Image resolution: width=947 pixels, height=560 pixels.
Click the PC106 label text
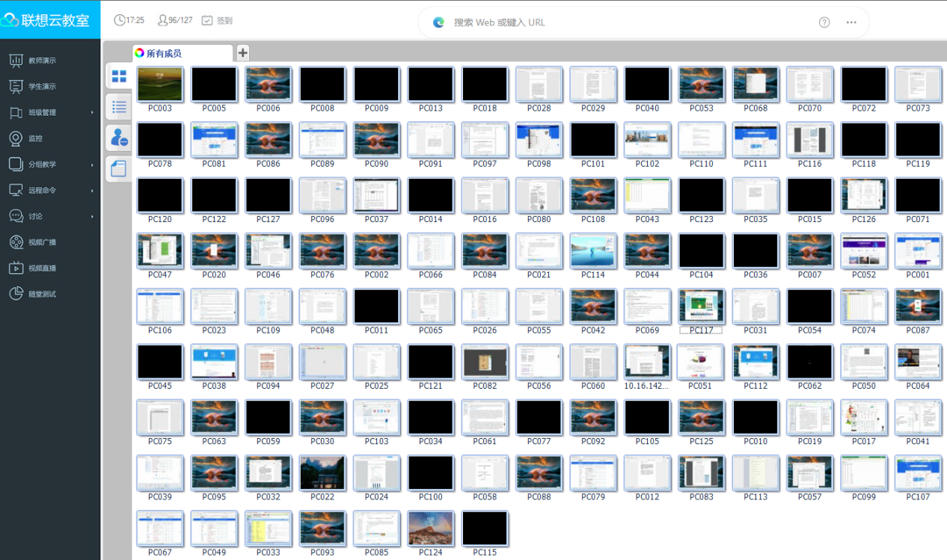pos(160,330)
